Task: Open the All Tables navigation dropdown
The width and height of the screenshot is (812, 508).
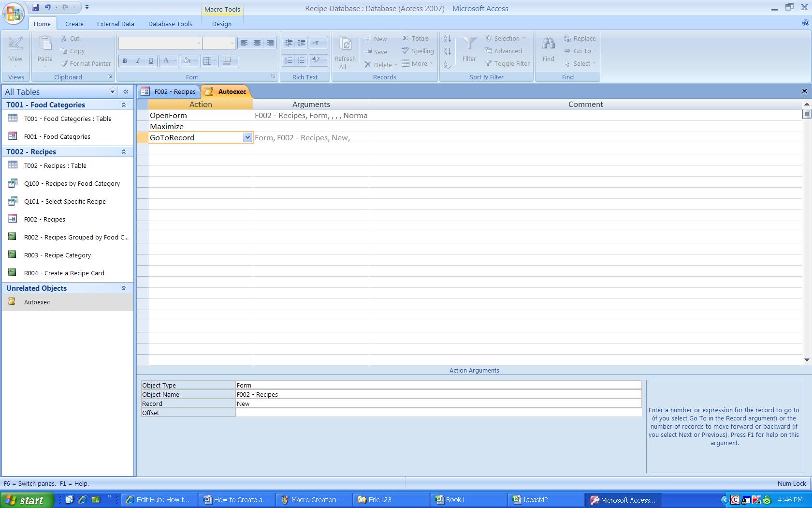Action: (x=113, y=92)
